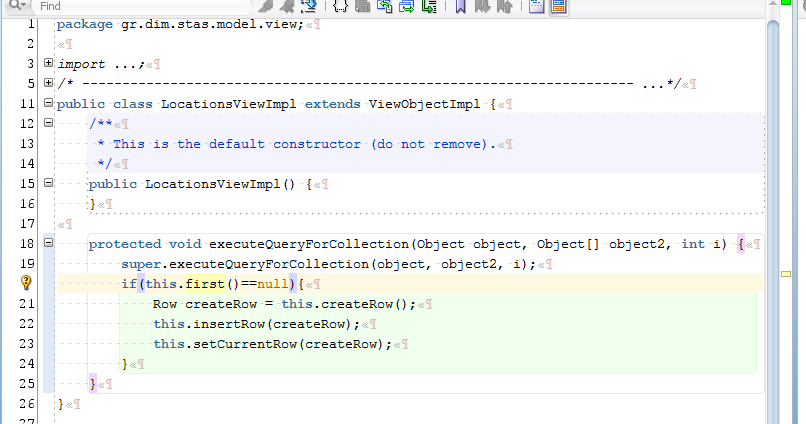Screen dimensions: 806x424
Task: Click line number 17 in gutter
Action: pos(27,224)
